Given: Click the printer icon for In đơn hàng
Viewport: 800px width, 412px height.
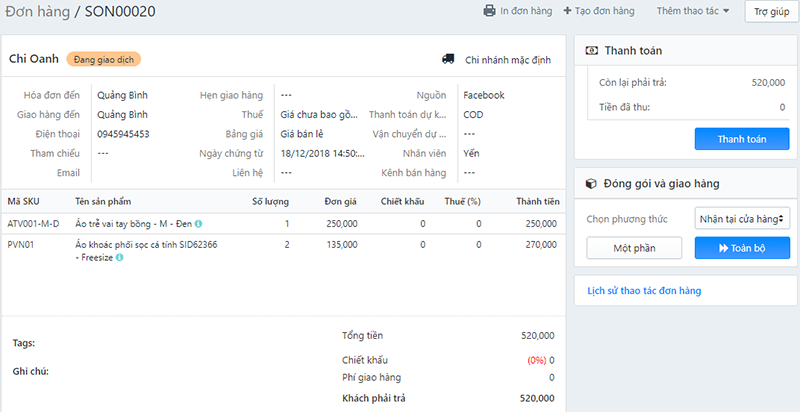Looking at the screenshot, I should pos(490,11).
